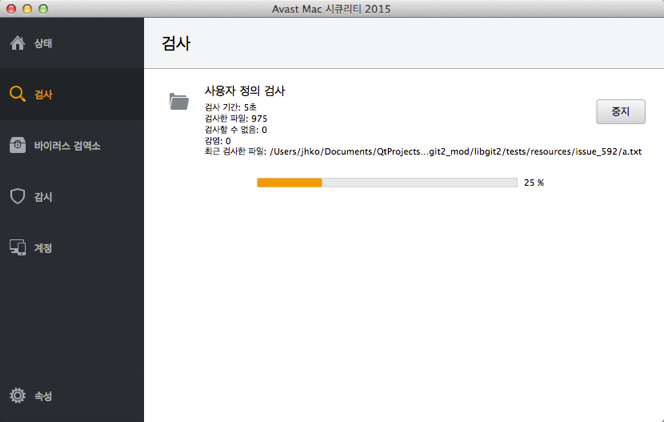Click the virus chest icon for 바이러스 검역소
Screen dimensions: 664x422
pos(17,145)
